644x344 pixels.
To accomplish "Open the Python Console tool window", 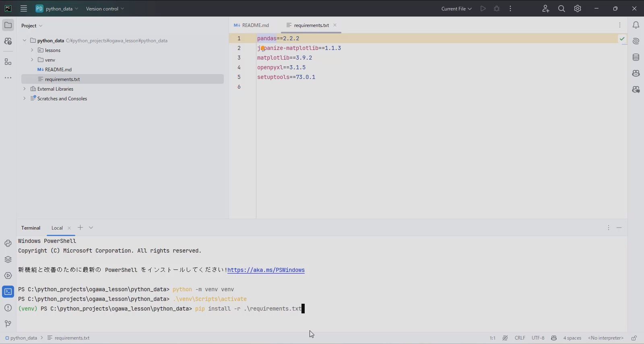I will pos(8,243).
